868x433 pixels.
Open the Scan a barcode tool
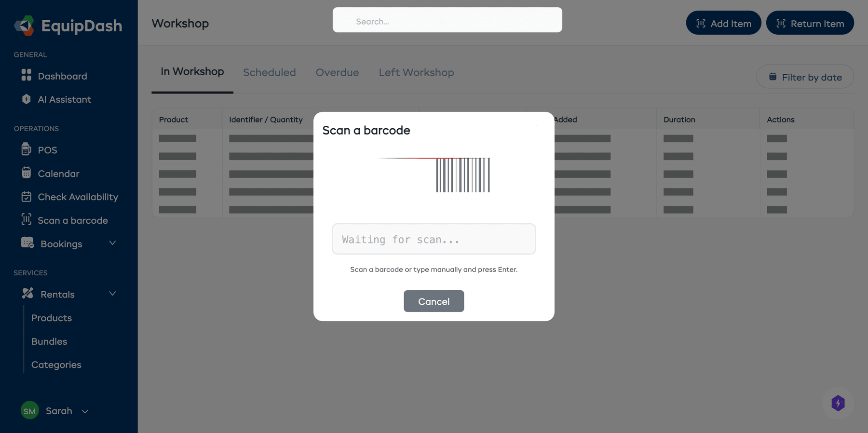(72, 220)
